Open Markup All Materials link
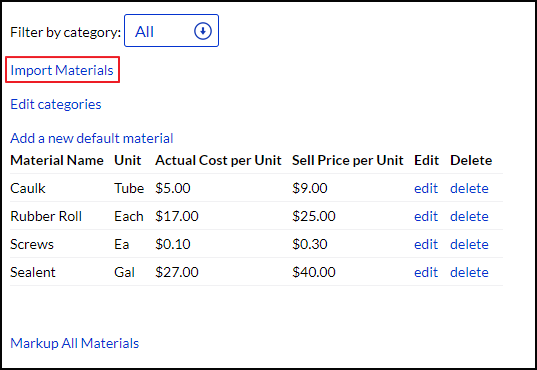 [x=75, y=343]
